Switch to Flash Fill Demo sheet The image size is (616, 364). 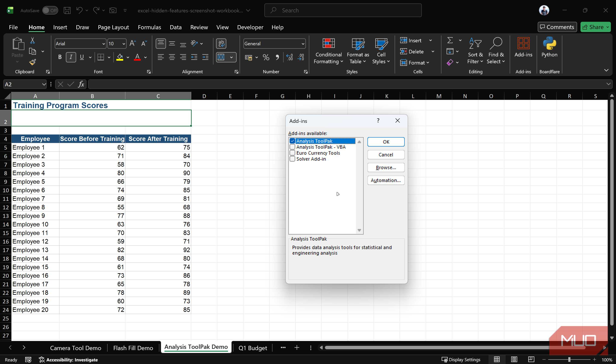[x=133, y=348]
